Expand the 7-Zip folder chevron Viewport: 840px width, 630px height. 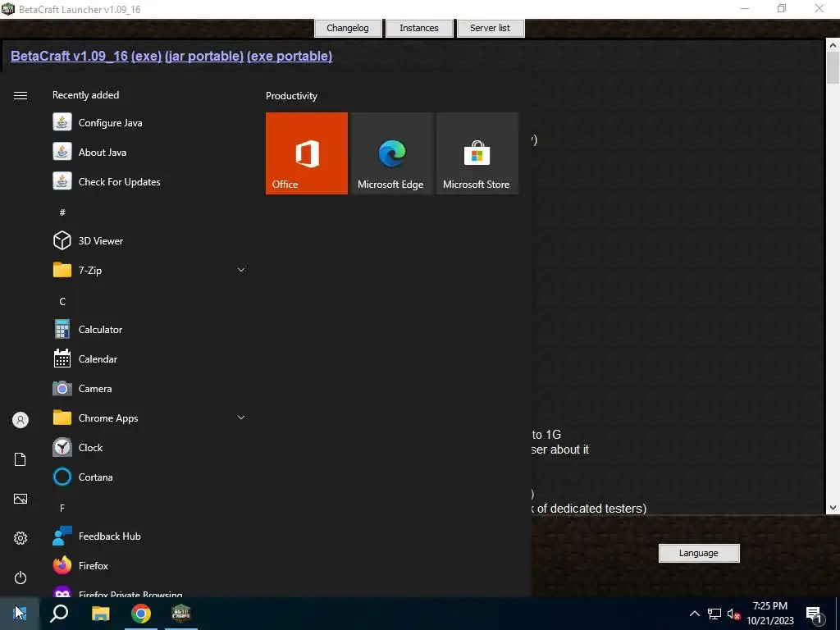tap(241, 270)
